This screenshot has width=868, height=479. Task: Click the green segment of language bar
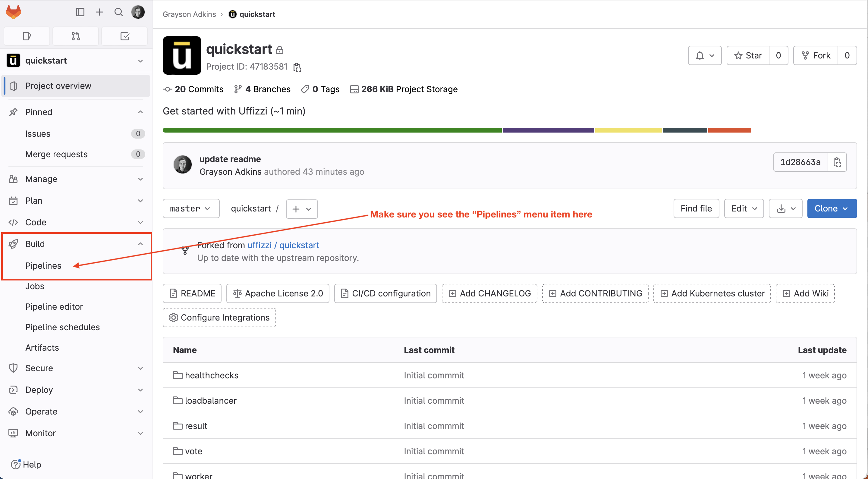332,130
